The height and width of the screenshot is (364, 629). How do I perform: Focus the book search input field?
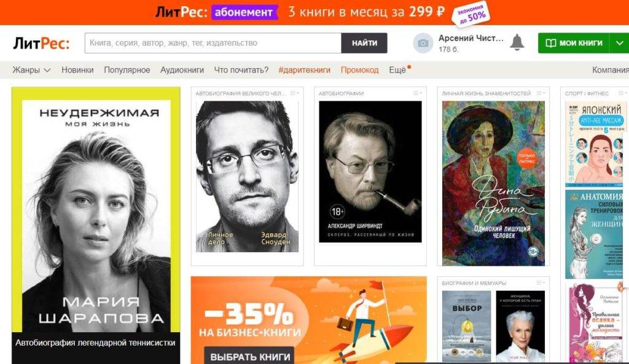(x=213, y=43)
